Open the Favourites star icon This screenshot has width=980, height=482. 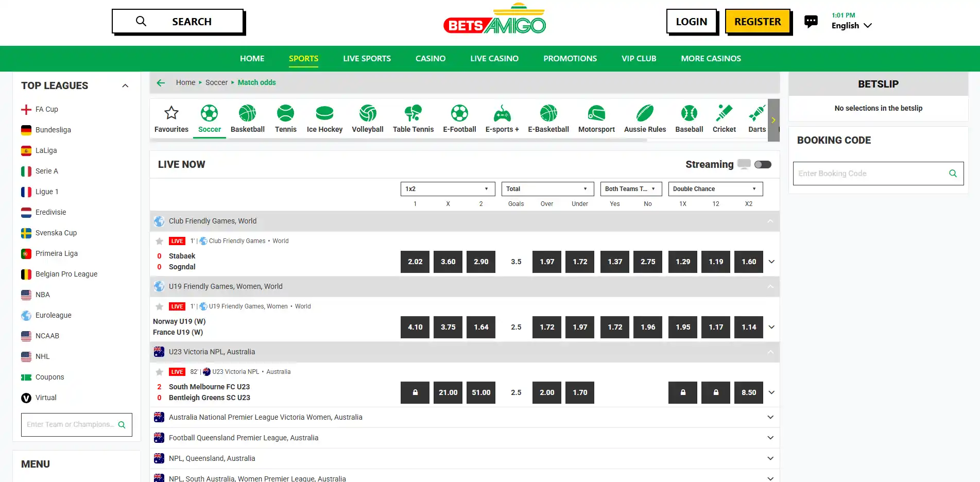click(171, 113)
